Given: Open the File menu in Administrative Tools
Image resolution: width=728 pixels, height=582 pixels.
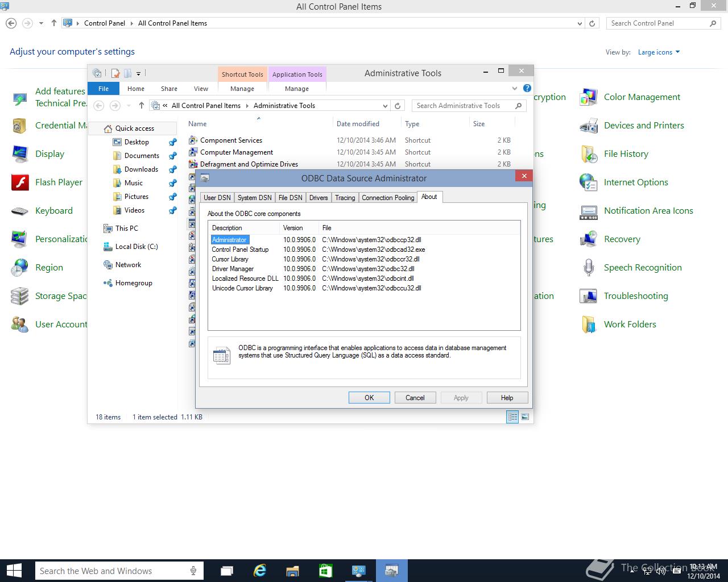Looking at the screenshot, I should [x=104, y=89].
